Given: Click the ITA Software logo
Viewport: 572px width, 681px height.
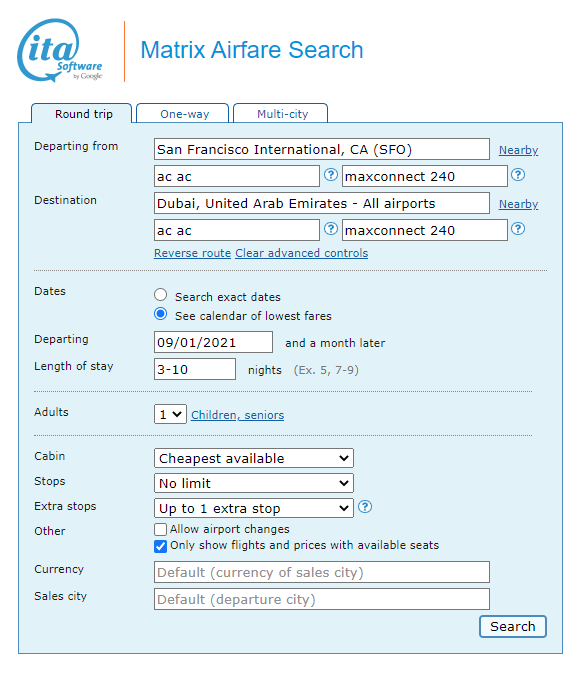Looking at the screenshot, I should coord(60,50).
